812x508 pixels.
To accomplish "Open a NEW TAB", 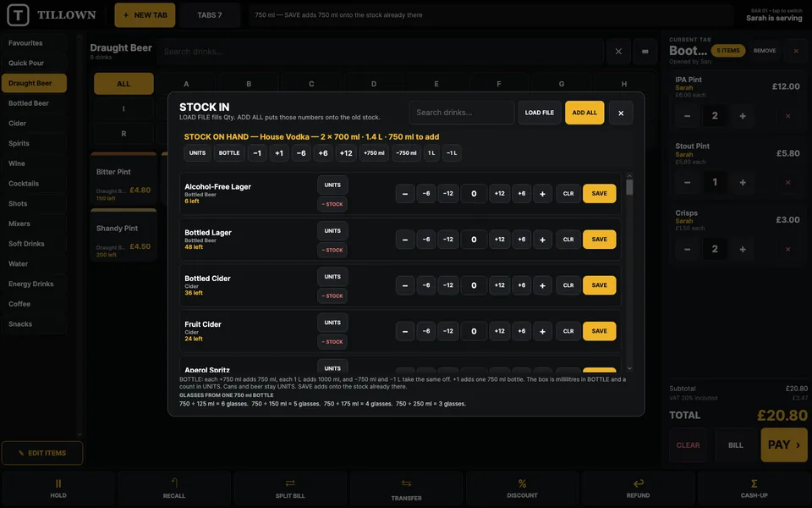I will point(145,15).
